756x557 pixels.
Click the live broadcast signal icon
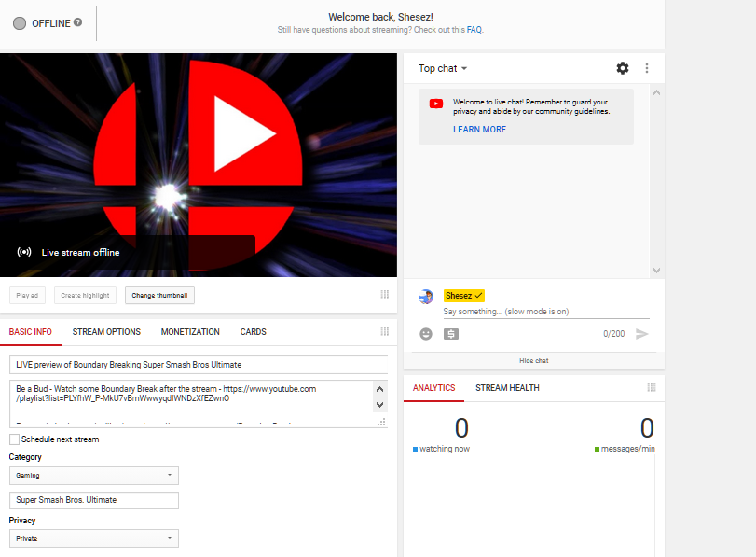pos(24,252)
